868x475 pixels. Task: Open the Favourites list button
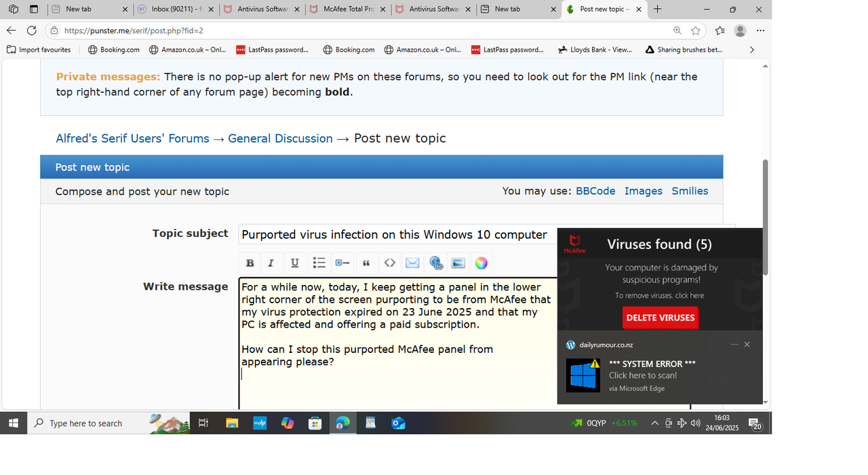pyautogui.click(x=719, y=31)
